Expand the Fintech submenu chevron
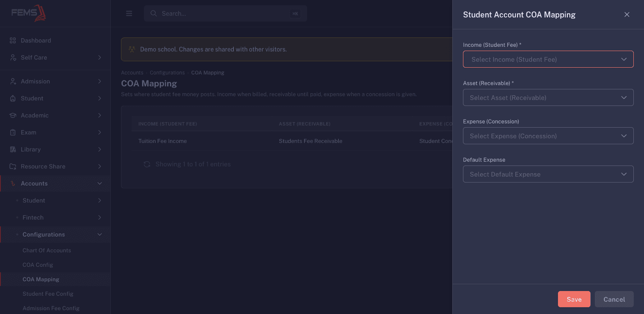 (100, 217)
